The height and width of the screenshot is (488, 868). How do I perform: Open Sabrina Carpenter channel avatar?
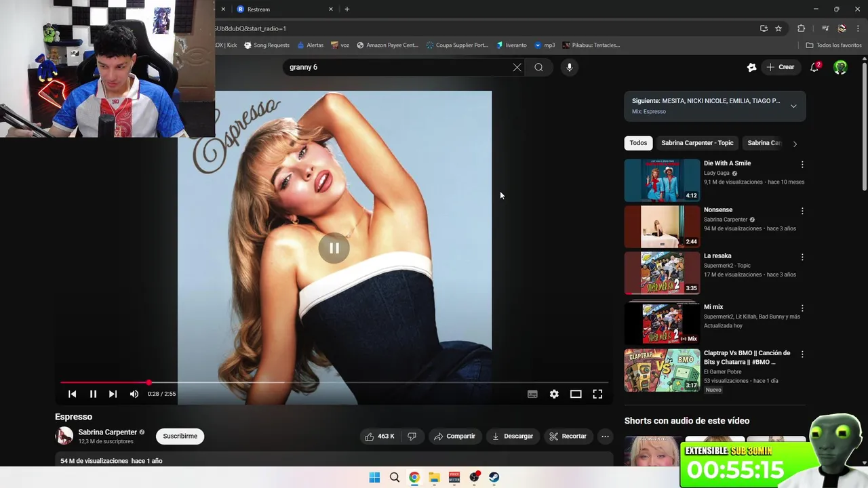[64, 436]
